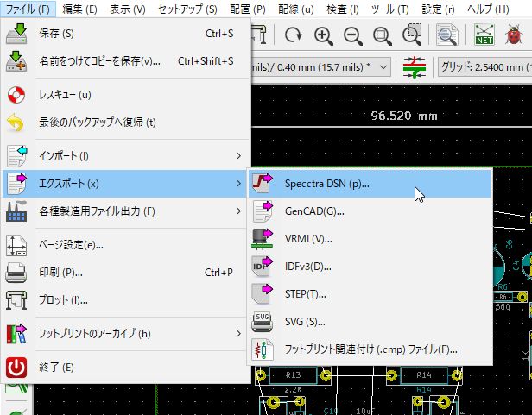Viewport: 532px width, 415px height.
Task: Open the via size dropdown
Action: click(x=320, y=66)
